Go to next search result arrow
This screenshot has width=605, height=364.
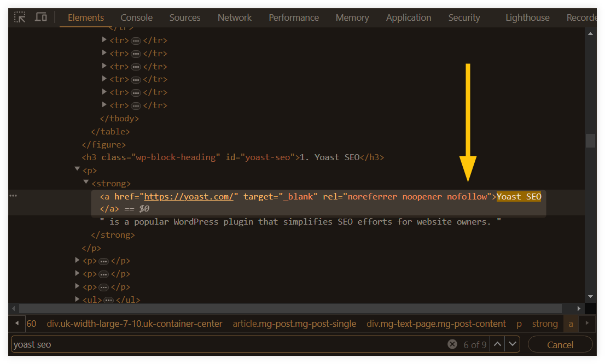point(513,344)
